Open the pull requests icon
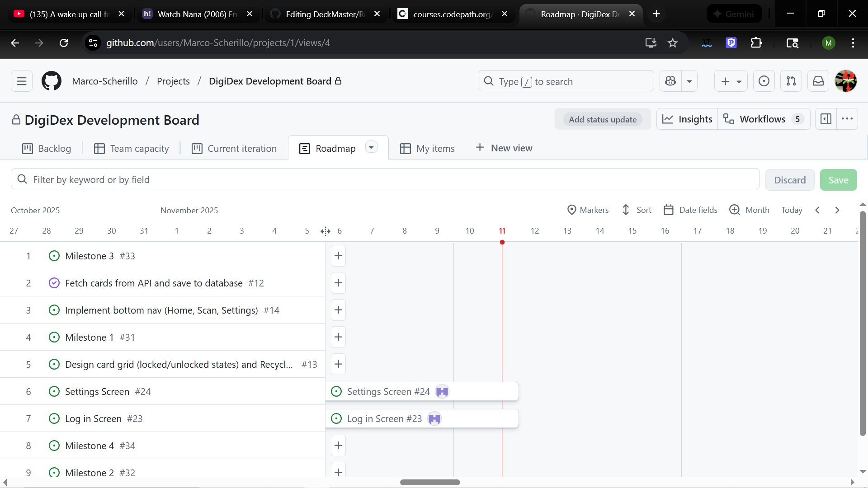868x488 pixels. pos(791,81)
